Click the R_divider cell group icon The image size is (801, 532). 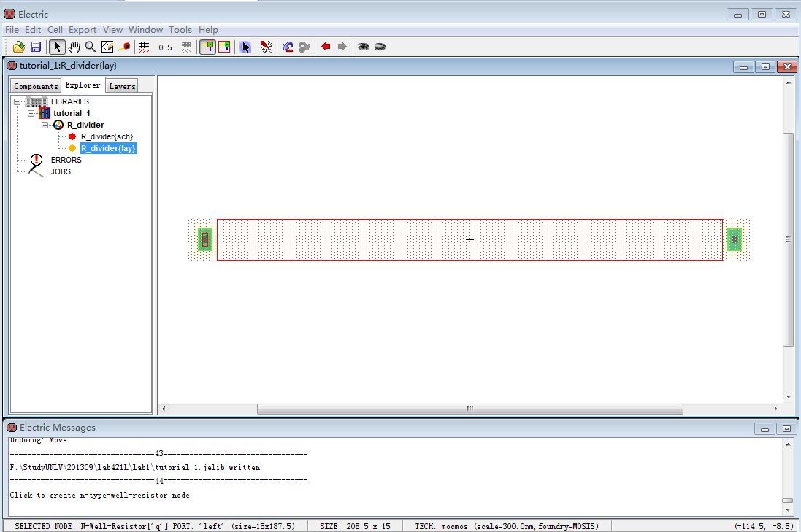tap(58, 125)
